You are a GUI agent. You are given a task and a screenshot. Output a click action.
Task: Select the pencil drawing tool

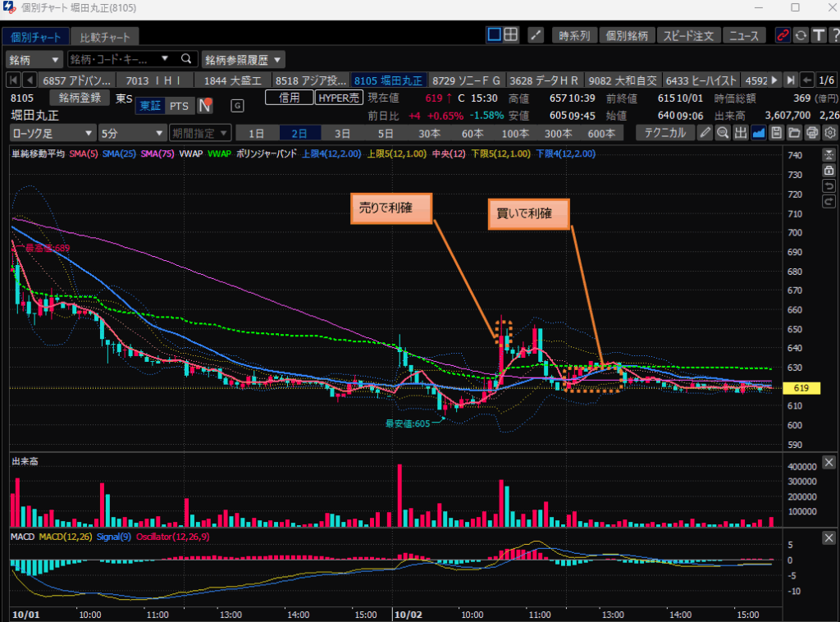705,133
